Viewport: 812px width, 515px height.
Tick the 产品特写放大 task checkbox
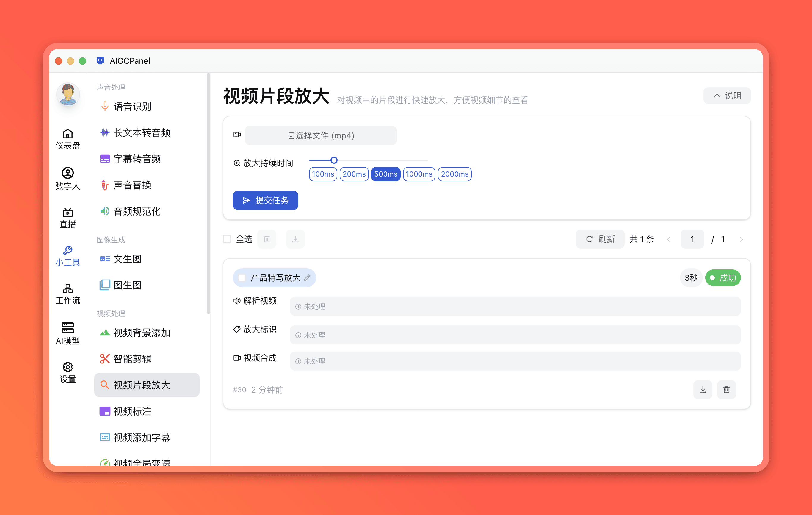pyautogui.click(x=242, y=278)
